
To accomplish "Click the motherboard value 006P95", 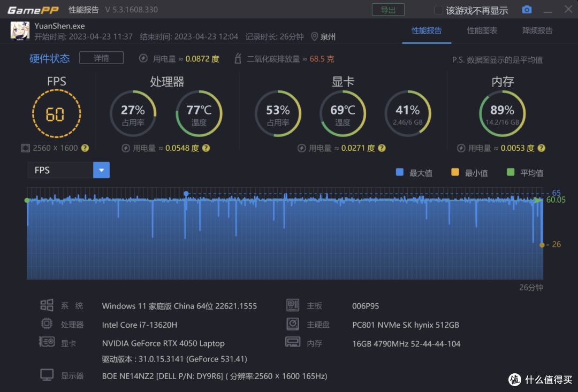I will pos(366,306).
